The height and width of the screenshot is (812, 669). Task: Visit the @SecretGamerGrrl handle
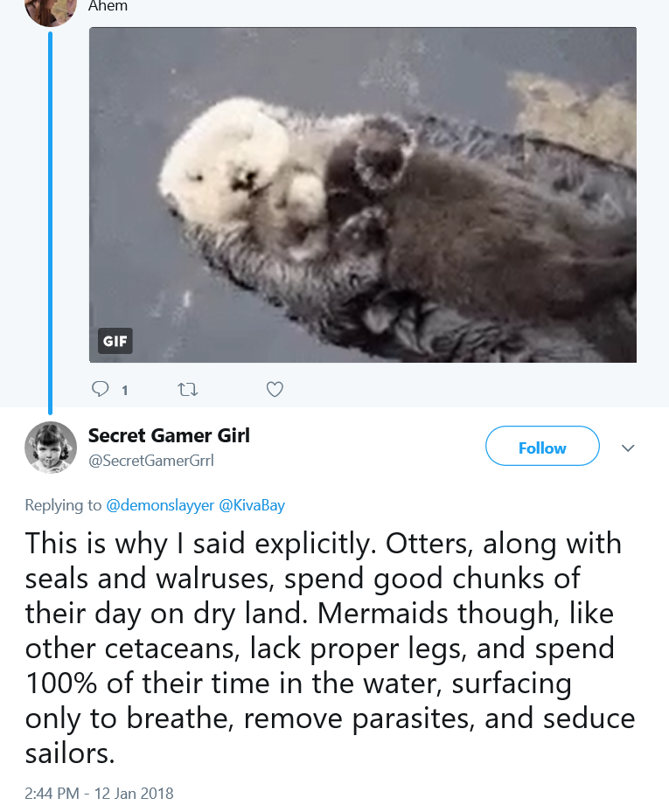(x=150, y=461)
